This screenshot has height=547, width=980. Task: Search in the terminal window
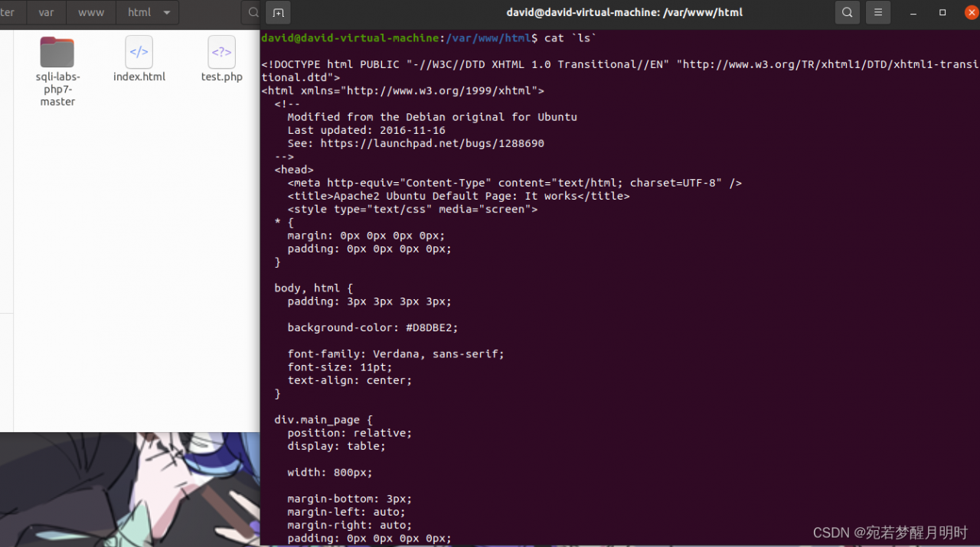pyautogui.click(x=847, y=12)
